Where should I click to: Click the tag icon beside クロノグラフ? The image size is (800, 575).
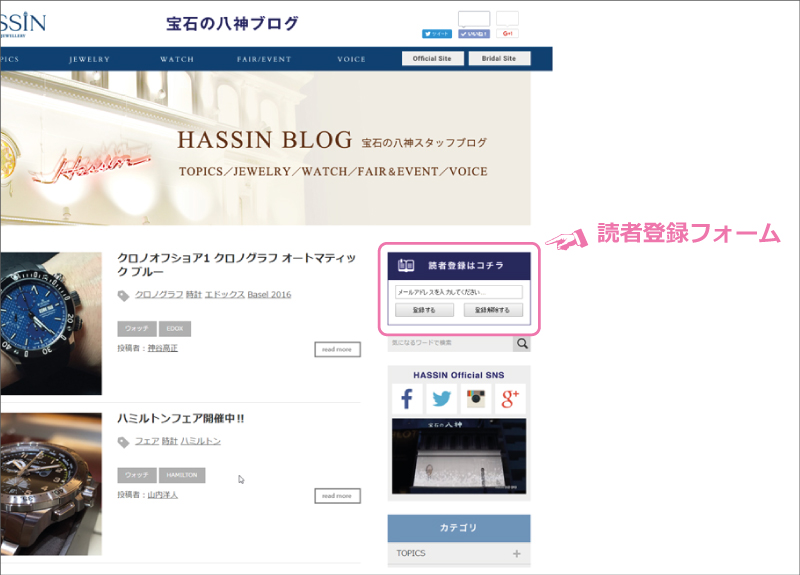[x=123, y=295]
